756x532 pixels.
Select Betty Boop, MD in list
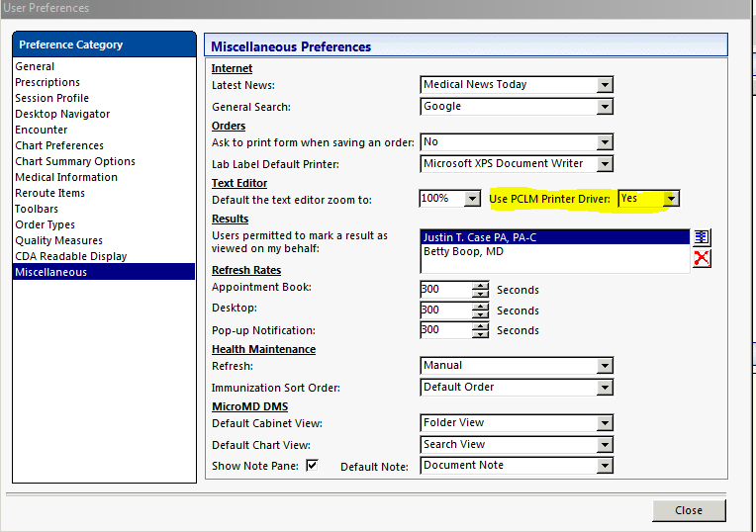pos(555,251)
